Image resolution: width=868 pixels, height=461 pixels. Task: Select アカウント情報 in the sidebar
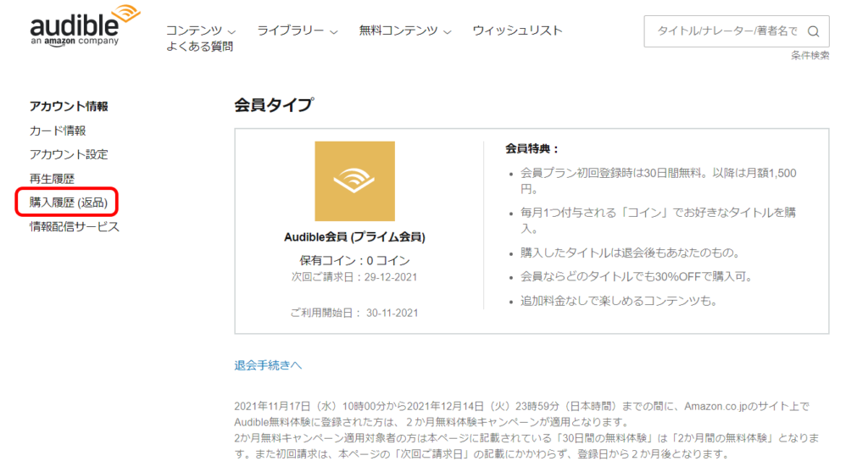point(69,106)
